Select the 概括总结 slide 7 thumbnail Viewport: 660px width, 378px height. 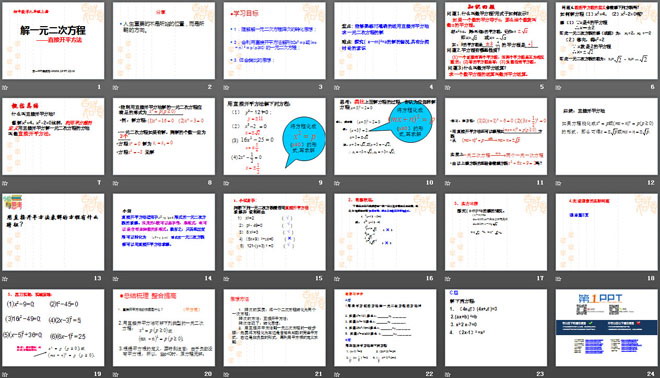click(x=53, y=136)
